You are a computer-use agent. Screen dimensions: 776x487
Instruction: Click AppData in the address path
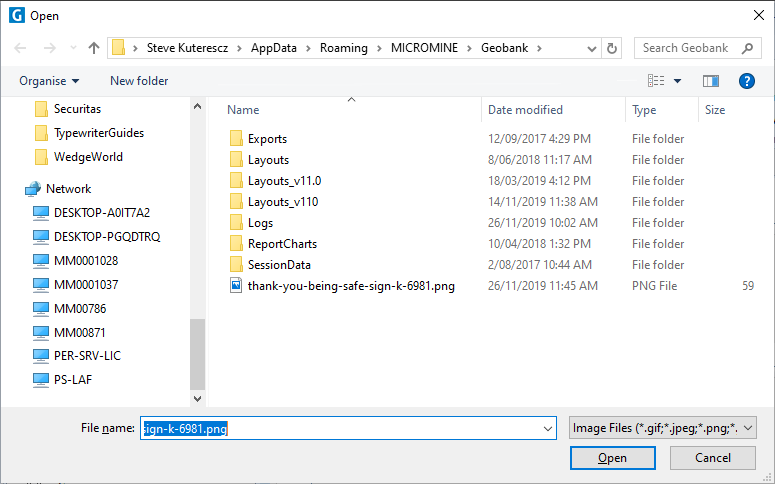coord(274,48)
